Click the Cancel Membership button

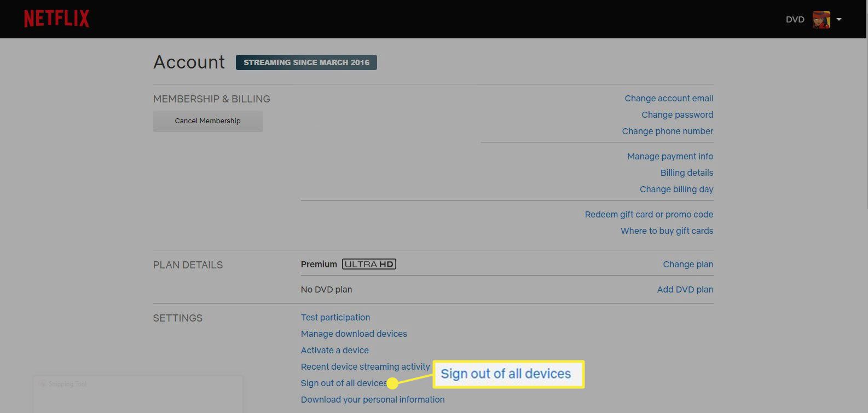click(x=208, y=121)
